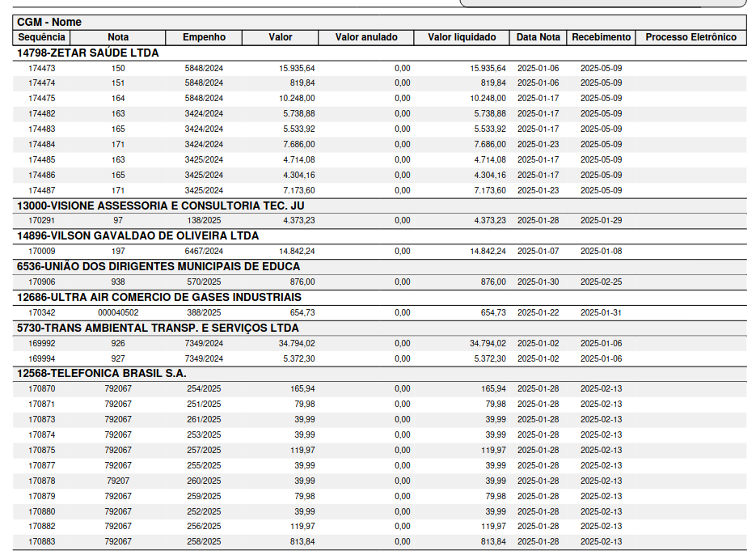Click the Recebimento column header
Viewport: 756px width, 551px height.
pos(601,37)
